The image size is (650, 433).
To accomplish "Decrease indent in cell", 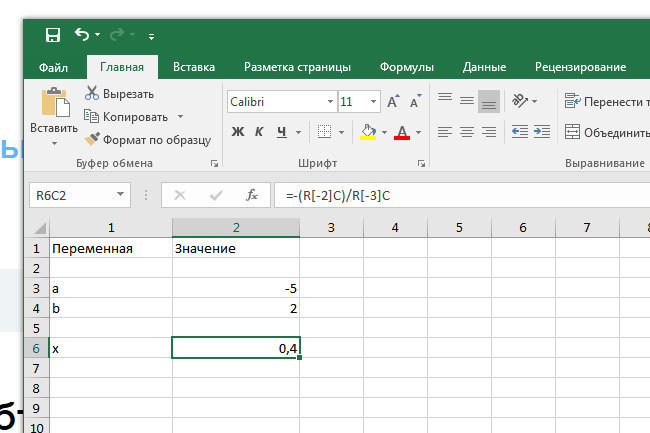I will 520,132.
